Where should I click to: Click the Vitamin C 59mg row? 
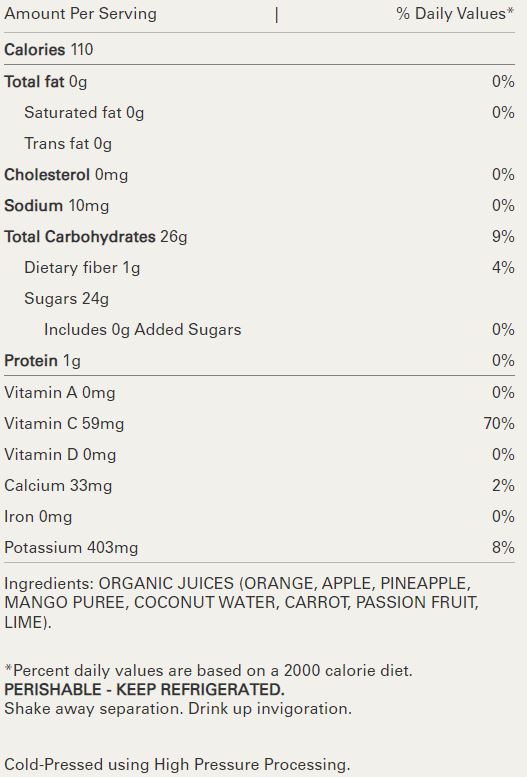(x=259, y=424)
